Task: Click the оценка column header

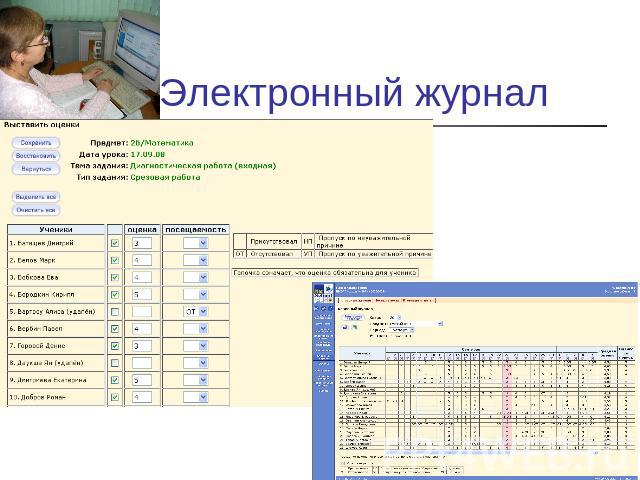Action: click(142, 229)
